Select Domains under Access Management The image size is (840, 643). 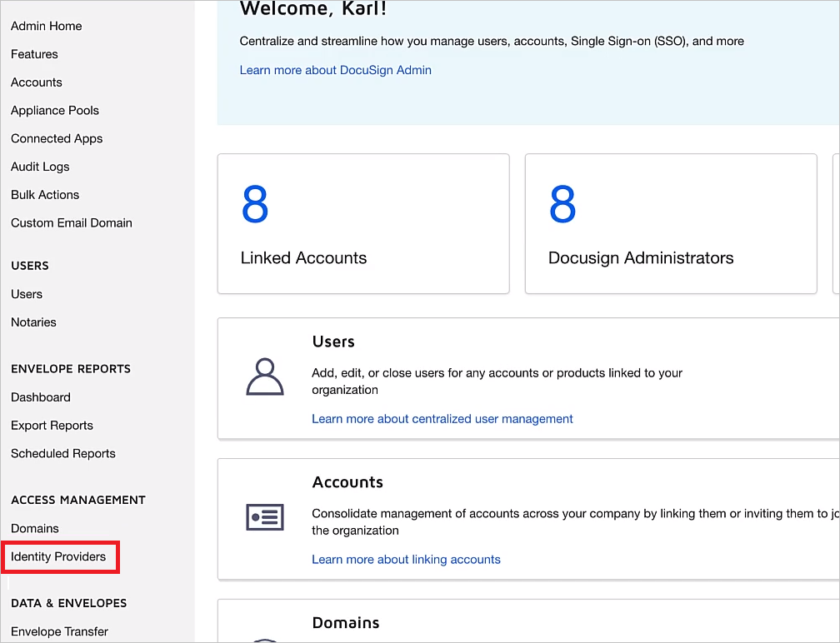tap(35, 528)
